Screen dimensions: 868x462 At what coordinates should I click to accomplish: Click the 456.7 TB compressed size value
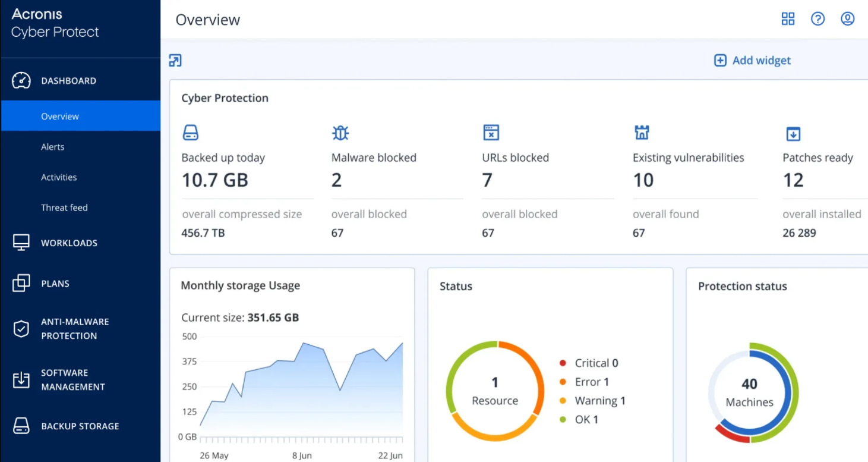click(x=203, y=233)
